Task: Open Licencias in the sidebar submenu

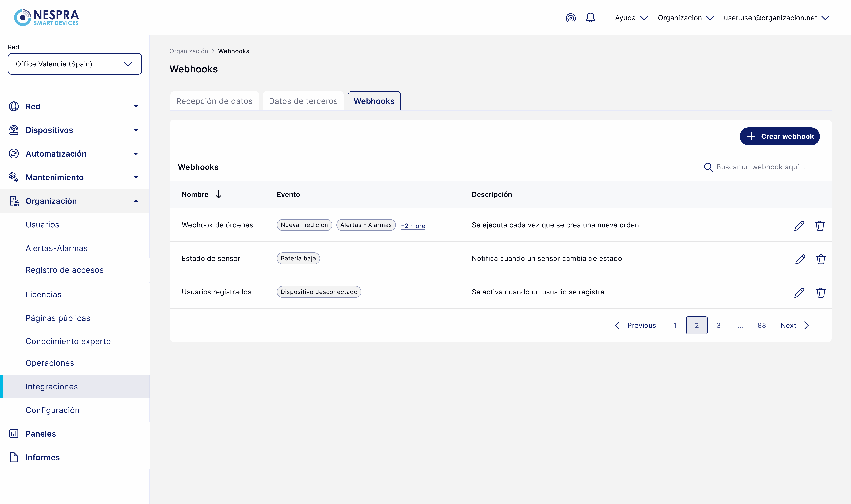Action: 44,294
